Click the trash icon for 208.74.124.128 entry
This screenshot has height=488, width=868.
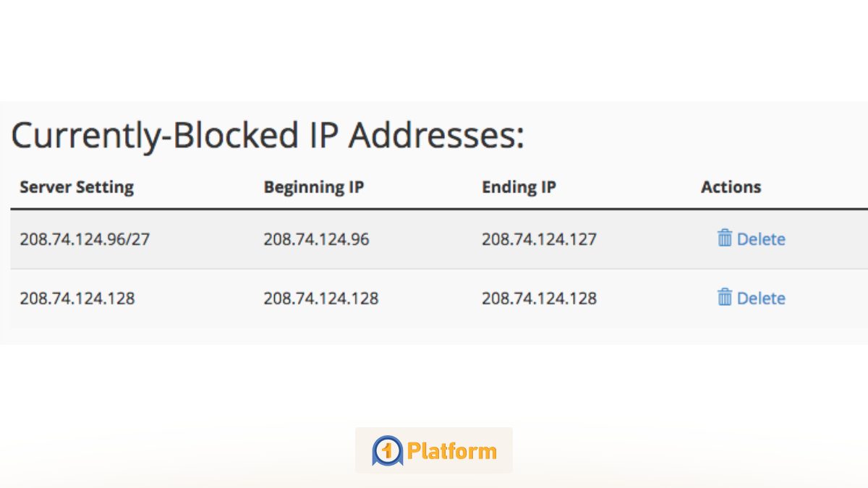tap(725, 298)
